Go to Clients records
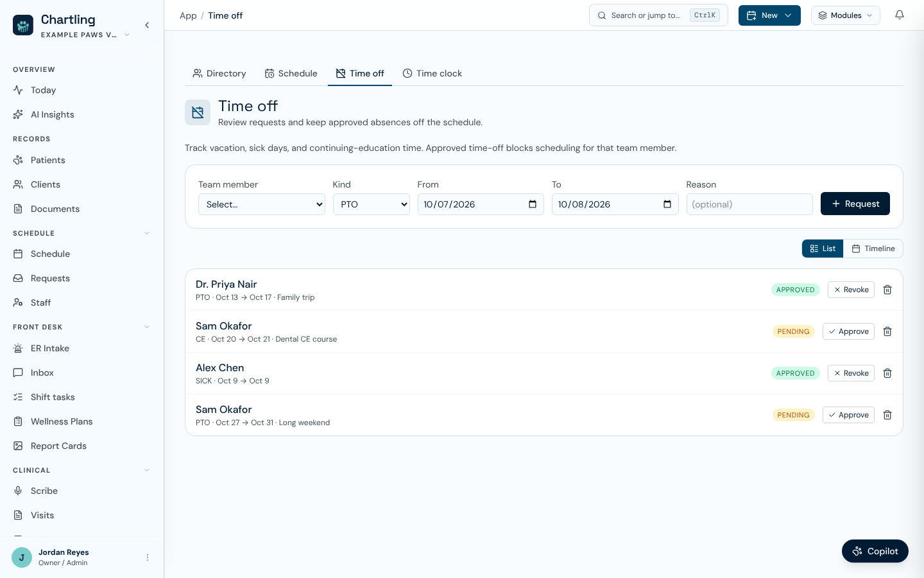924x578 pixels. coord(81,184)
